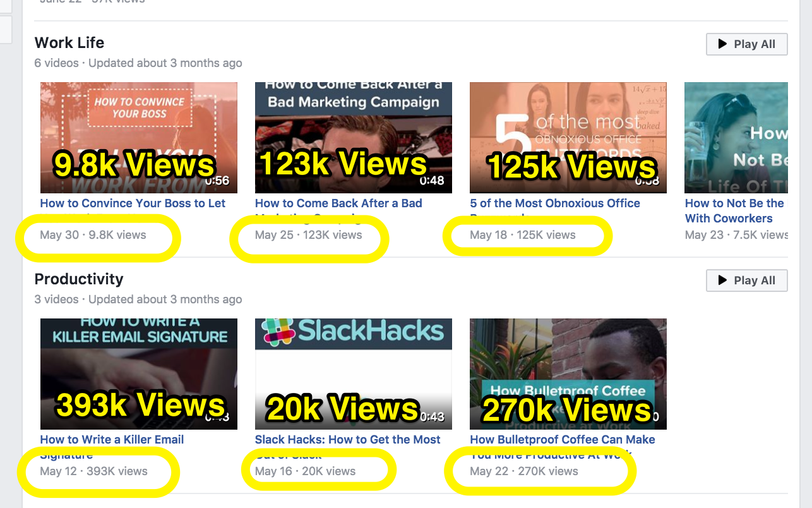This screenshot has width=812, height=508.
Task: Click the link 'How to Write a Killer Email'
Action: (x=112, y=440)
